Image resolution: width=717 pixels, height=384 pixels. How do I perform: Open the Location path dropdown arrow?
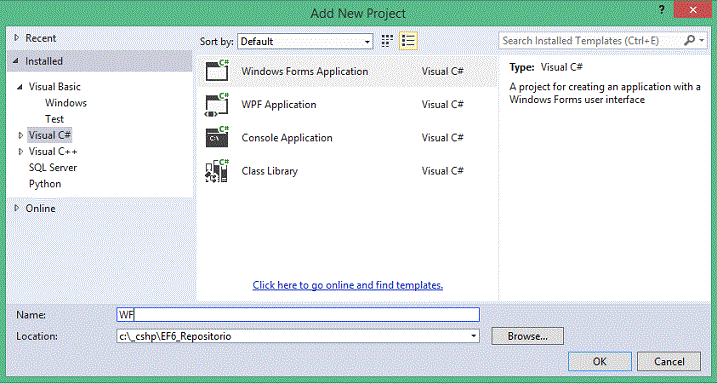click(x=474, y=336)
